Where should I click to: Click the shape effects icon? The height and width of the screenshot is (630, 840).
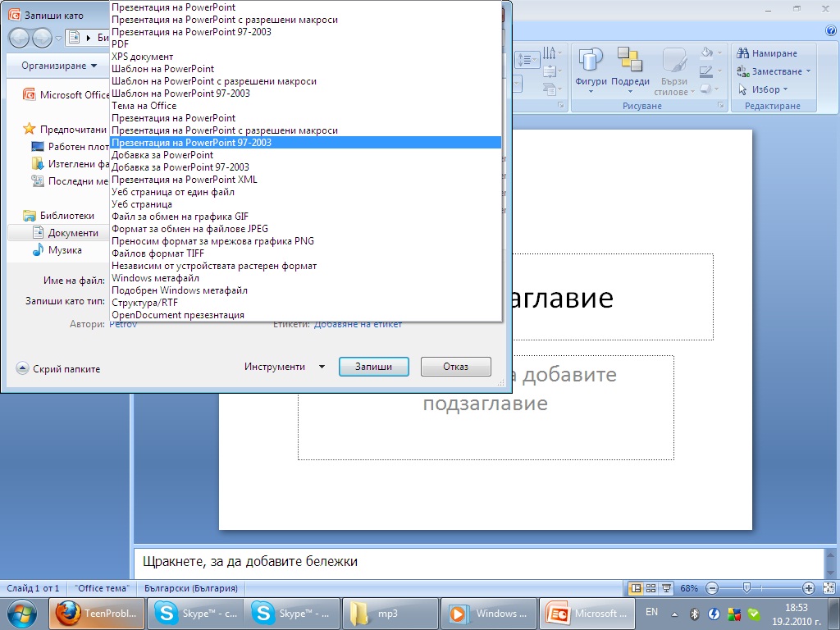point(706,89)
